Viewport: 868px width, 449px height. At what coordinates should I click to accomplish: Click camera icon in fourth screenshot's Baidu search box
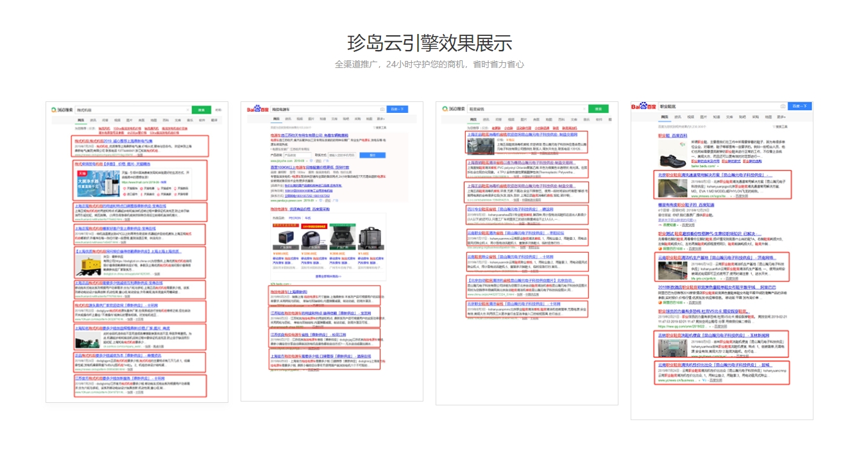coord(782,106)
